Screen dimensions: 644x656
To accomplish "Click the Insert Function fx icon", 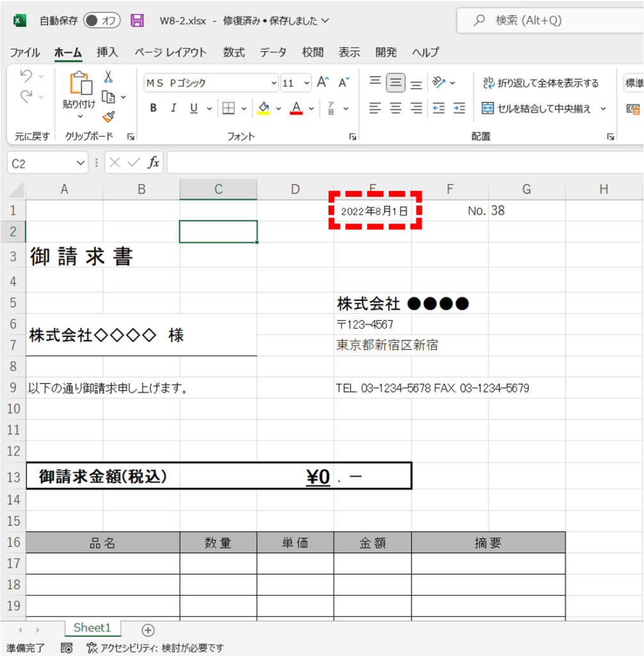I will (x=154, y=163).
